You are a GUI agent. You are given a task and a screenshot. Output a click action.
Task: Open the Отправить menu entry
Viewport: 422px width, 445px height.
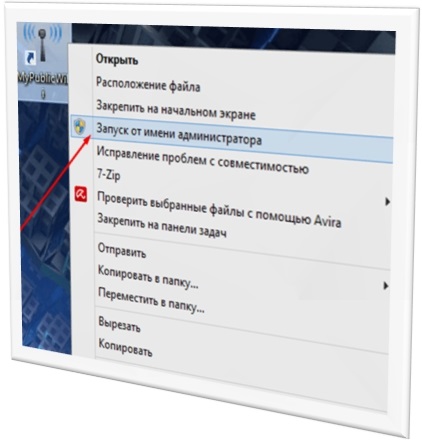point(122,250)
